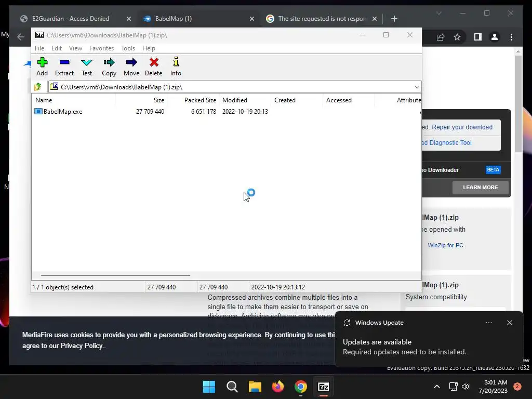Viewport: 532px width, 399px height.
Task: Switch to the site not responding tab
Action: 322,19
